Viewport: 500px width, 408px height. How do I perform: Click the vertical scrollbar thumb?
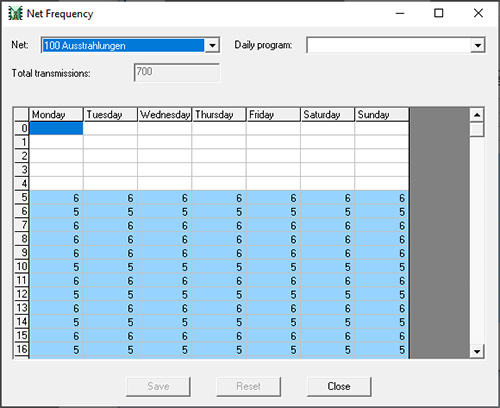(x=477, y=129)
